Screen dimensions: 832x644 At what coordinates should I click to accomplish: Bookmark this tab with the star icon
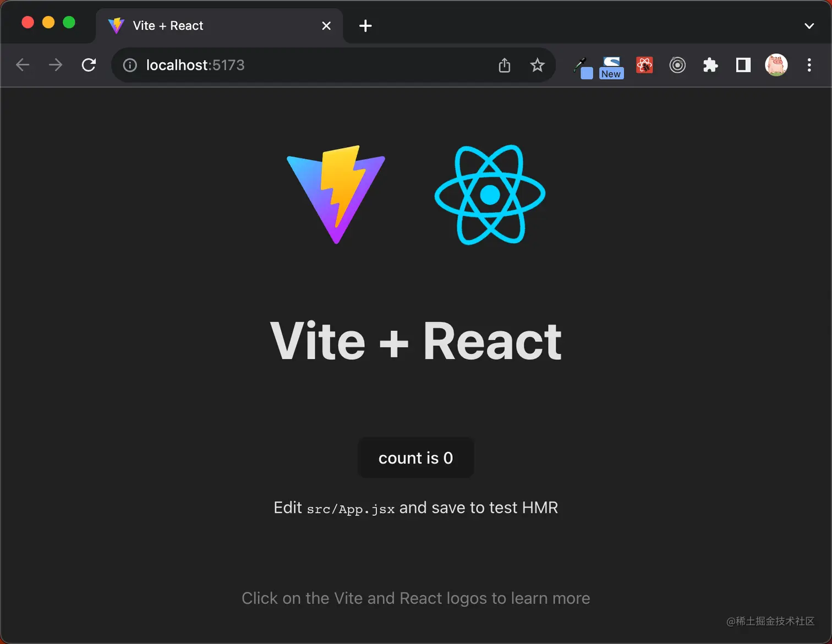(x=538, y=65)
